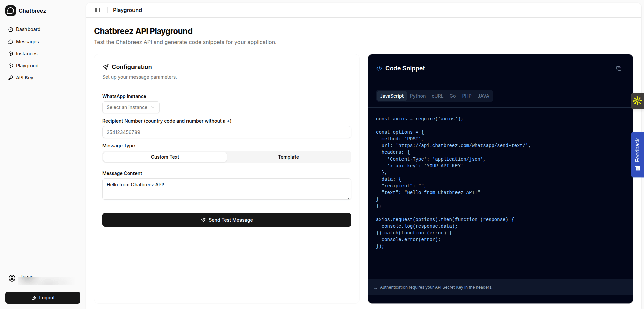Click the Logout button
Viewport: 644px width, 309px height.
point(43,298)
